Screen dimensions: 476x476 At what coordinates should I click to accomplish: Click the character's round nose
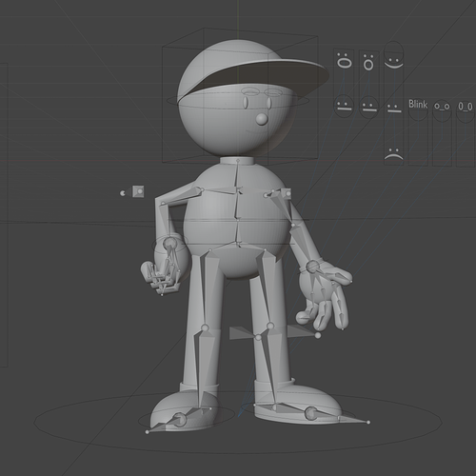click(x=262, y=119)
